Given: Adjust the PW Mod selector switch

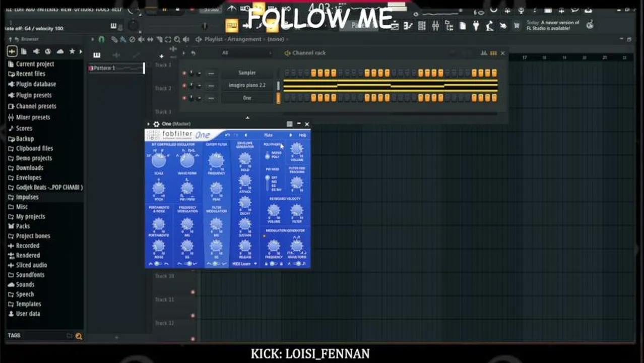Looking at the screenshot, I should [268, 183].
